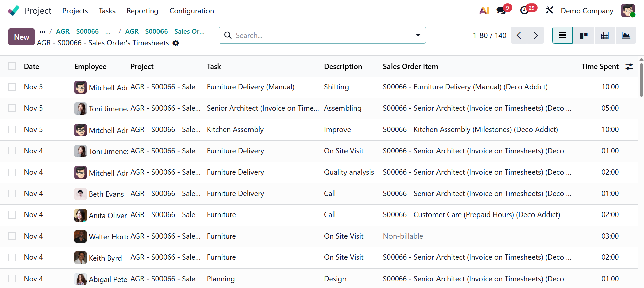Click the New button

coord(21,37)
